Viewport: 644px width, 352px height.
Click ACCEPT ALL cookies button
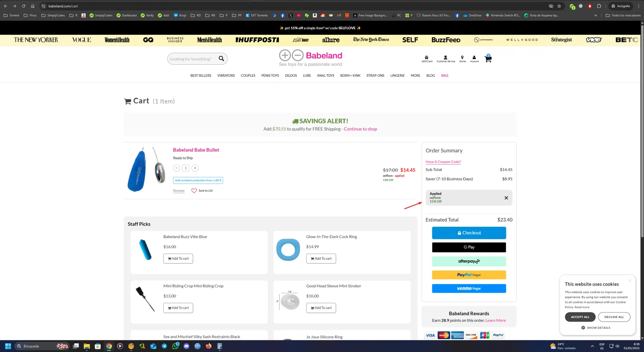[x=580, y=317]
